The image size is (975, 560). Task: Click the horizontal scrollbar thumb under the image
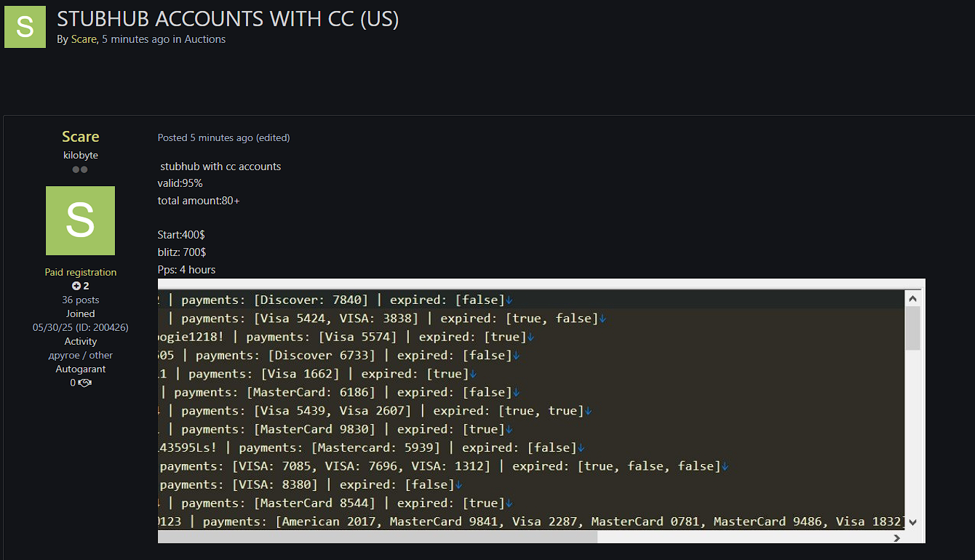click(378, 537)
